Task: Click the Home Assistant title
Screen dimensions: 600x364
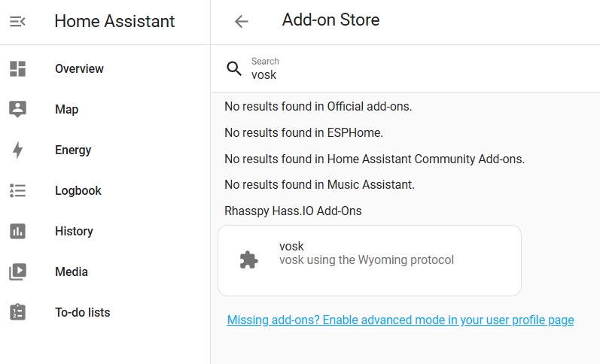Action: pos(114,21)
